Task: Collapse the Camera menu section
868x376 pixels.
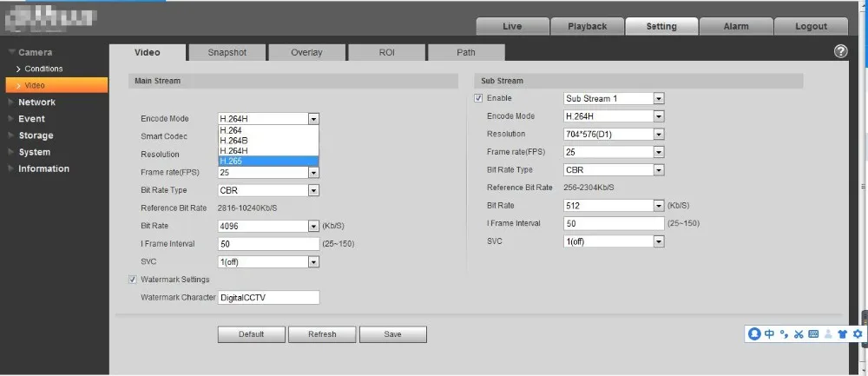Action: pyautogui.click(x=35, y=52)
